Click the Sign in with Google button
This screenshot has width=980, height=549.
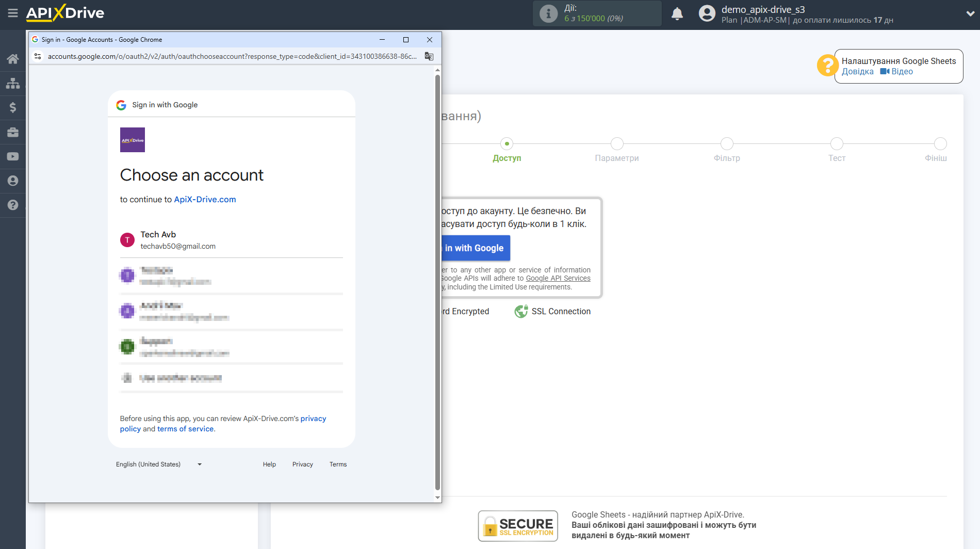(x=475, y=248)
